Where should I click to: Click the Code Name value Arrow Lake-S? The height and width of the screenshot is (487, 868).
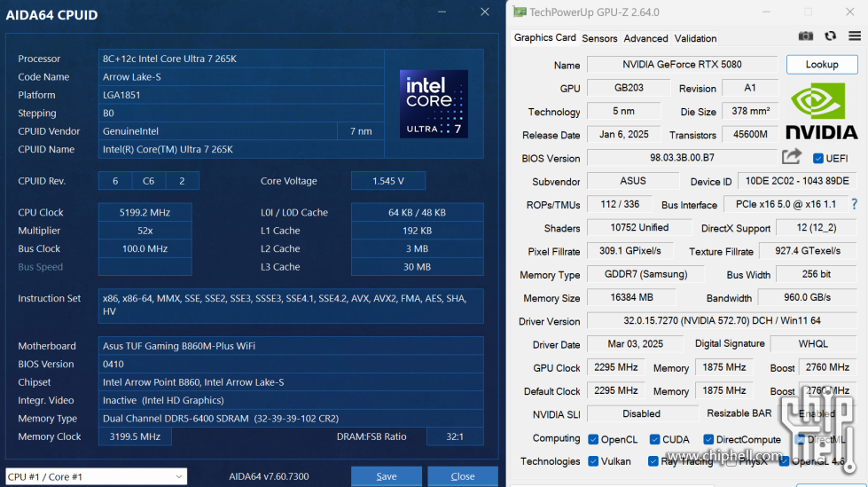(241, 76)
